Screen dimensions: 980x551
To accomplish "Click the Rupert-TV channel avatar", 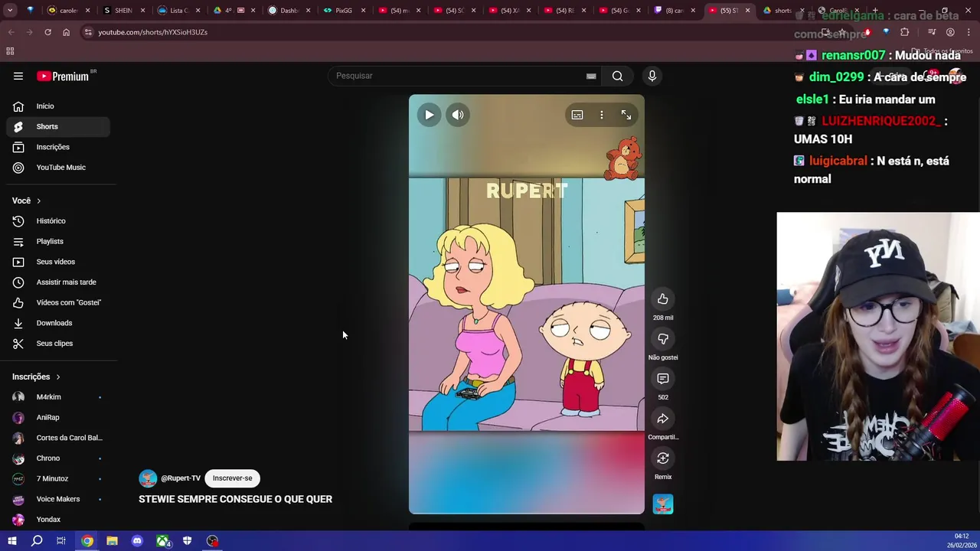I will (148, 478).
